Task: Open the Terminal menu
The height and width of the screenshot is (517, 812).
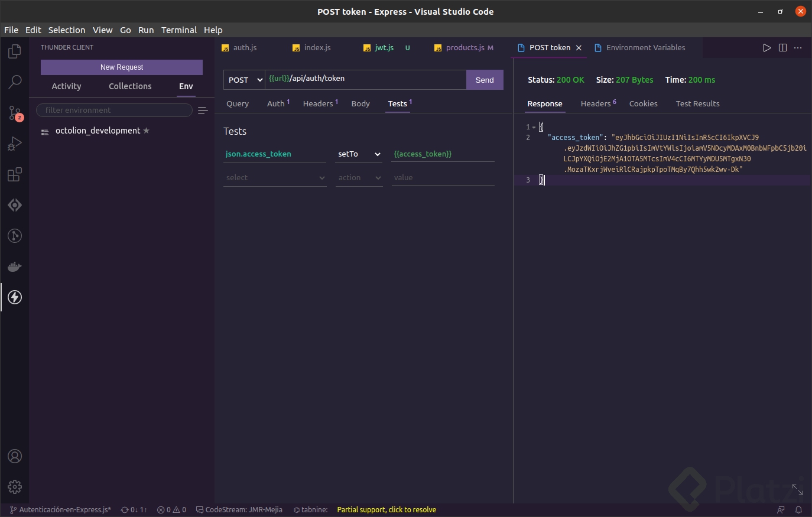Action: [179, 30]
